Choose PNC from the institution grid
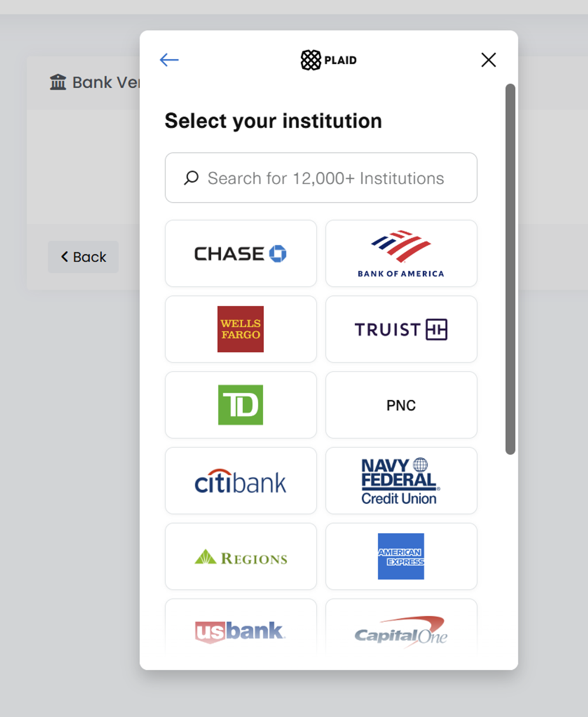Viewport: 588px width, 717px height. click(401, 405)
